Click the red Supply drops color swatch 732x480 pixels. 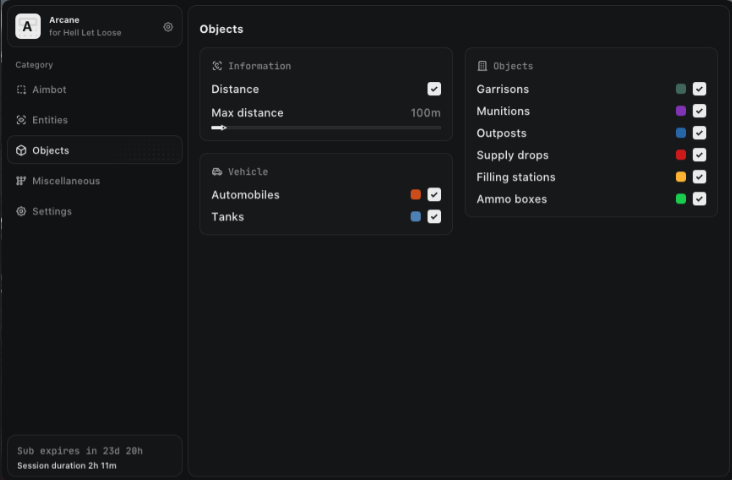[681, 155]
